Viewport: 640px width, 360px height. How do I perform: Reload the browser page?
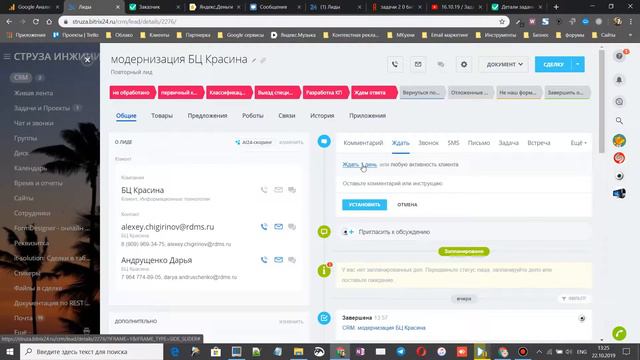click(x=36, y=21)
